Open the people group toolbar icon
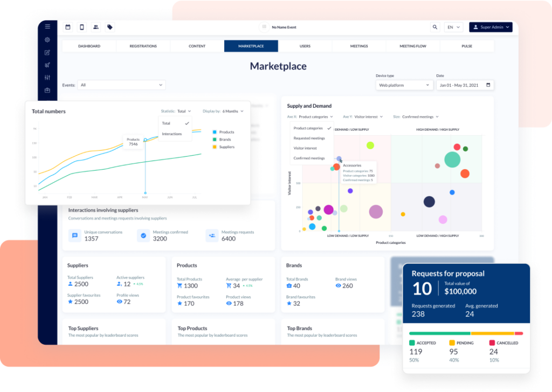 click(x=96, y=27)
